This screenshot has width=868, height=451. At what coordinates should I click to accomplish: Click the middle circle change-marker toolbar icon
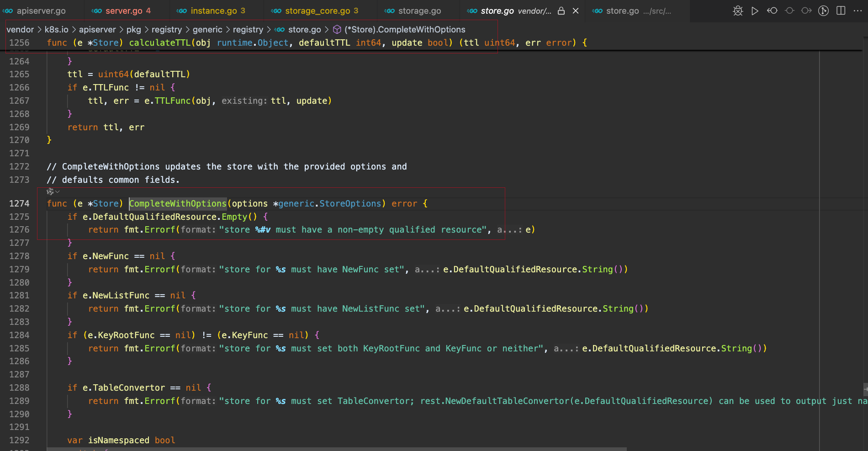pyautogui.click(x=789, y=11)
